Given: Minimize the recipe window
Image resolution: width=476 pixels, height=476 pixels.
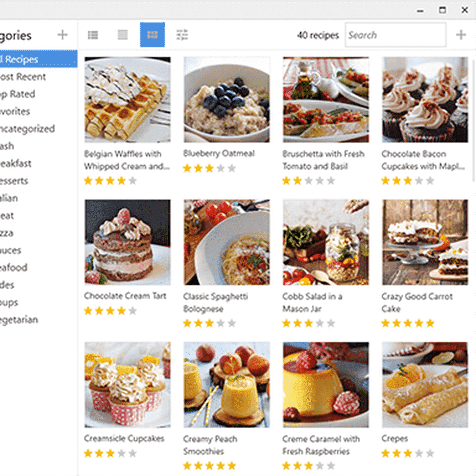Looking at the screenshot, I should pos(420,11).
